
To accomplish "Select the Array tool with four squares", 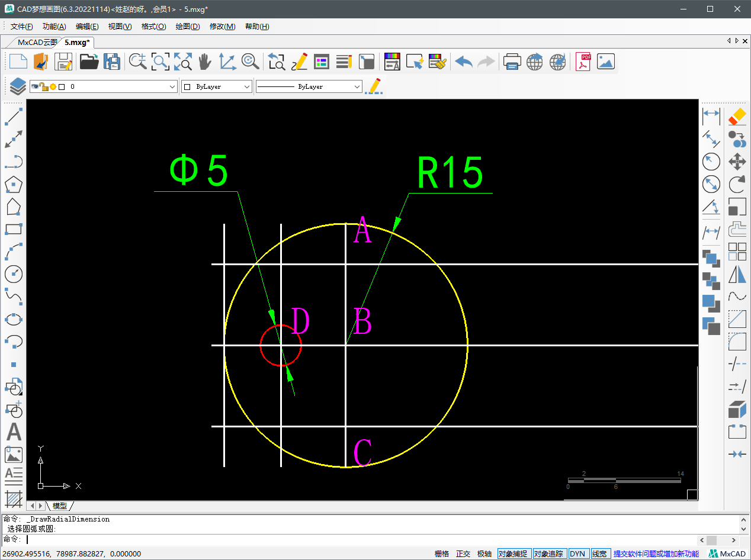I will click(737, 252).
